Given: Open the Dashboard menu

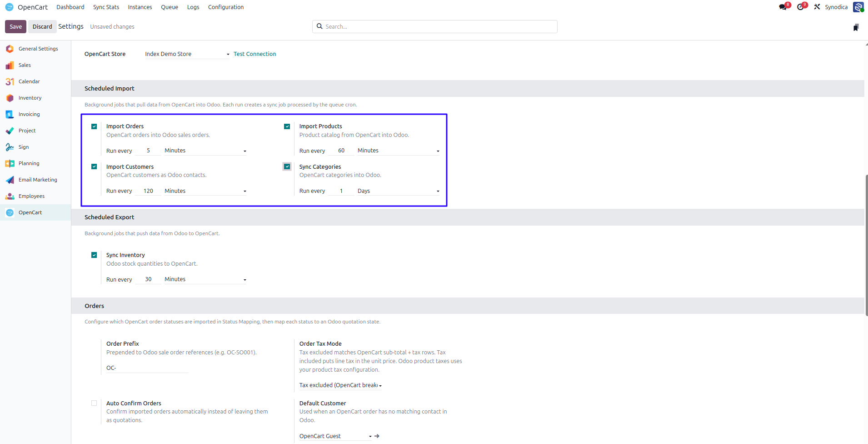Looking at the screenshot, I should coord(70,7).
